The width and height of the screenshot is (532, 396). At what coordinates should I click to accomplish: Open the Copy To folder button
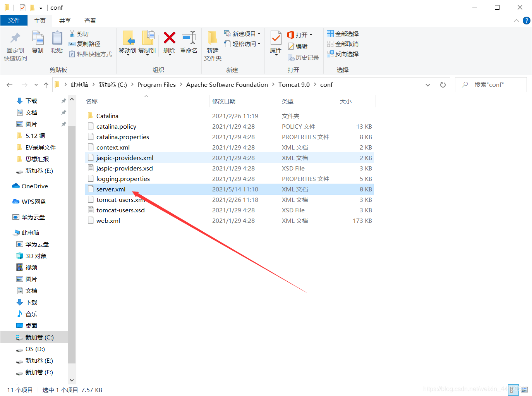[147, 43]
